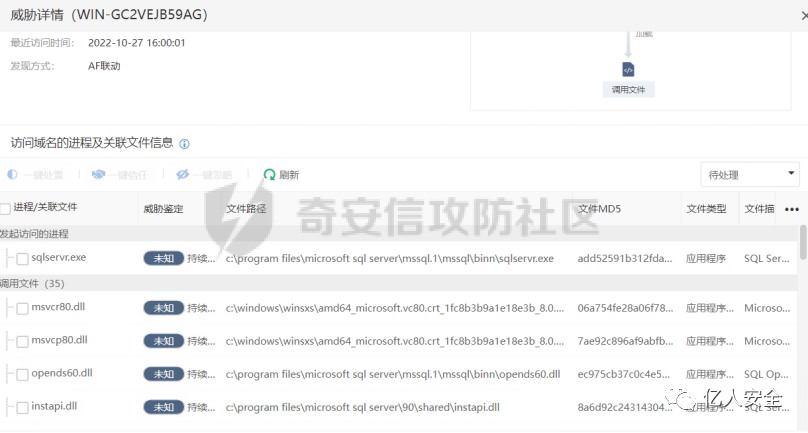Screen dimensions: 808x433
Task: Click the 一键信任 handshake icon
Action: (98, 175)
